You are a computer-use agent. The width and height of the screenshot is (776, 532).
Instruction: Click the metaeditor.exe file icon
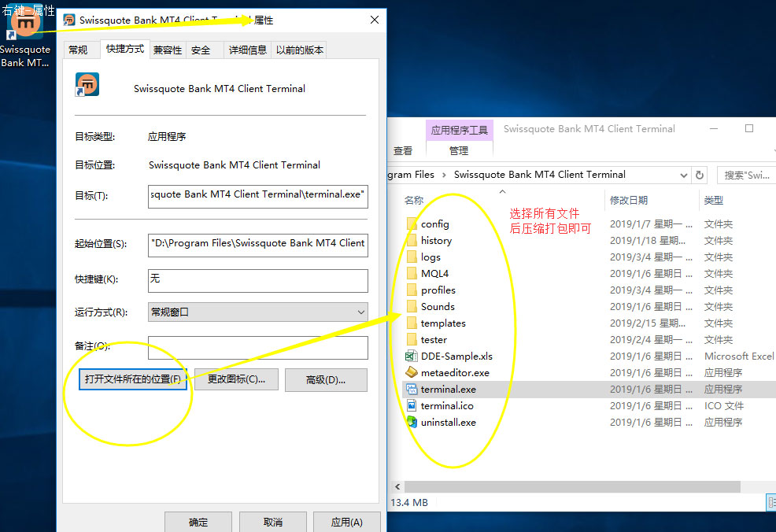click(x=411, y=373)
